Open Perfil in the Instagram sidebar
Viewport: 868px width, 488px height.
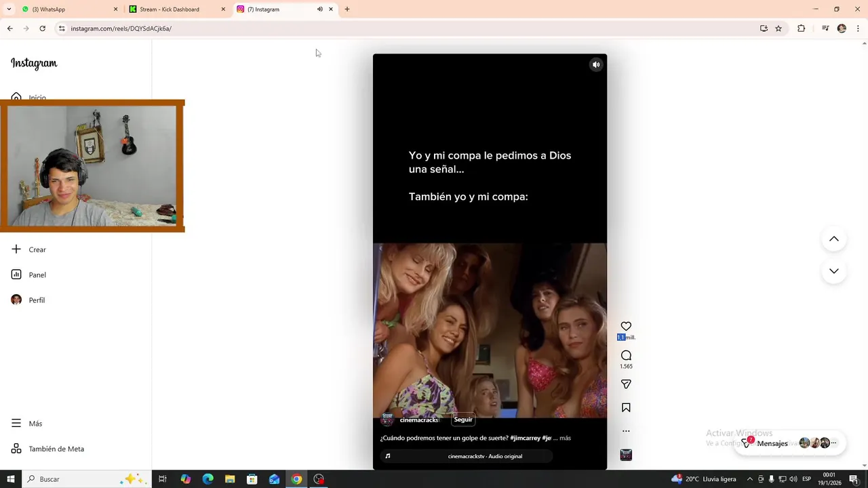[28, 300]
